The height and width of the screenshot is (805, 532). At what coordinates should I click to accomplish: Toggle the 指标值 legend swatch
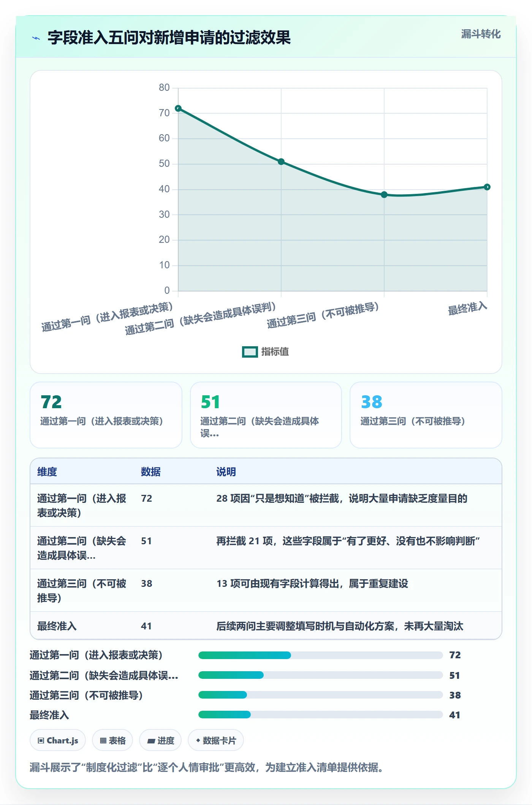point(250,352)
